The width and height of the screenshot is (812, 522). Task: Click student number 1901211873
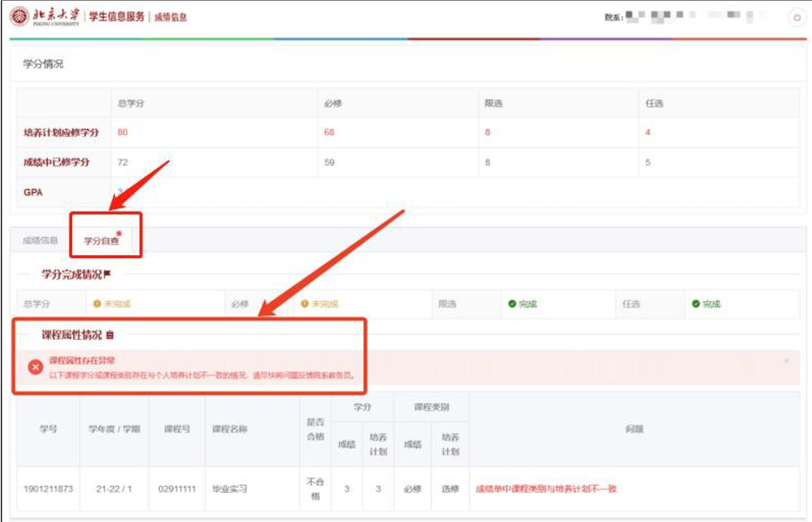click(x=46, y=489)
